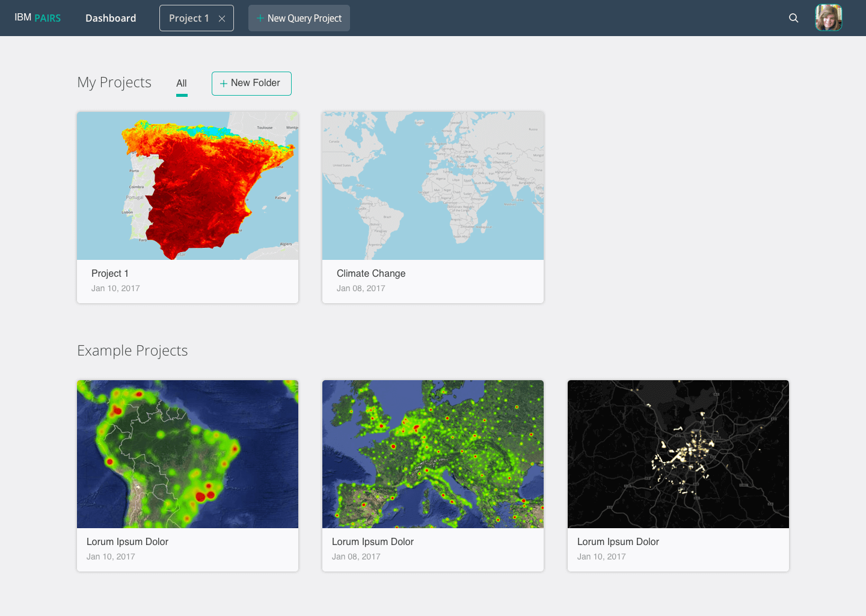Select the All filter under My Projects
Viewport: 866px width, 616px height.
tap(182, 84)
